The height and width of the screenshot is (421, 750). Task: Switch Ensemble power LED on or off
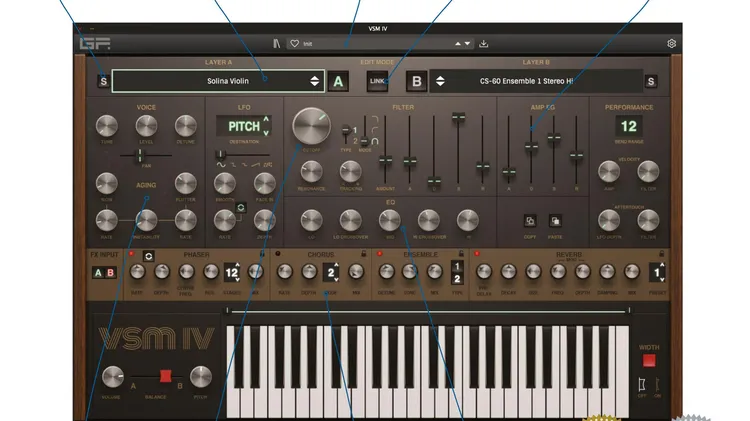point(379,254)
